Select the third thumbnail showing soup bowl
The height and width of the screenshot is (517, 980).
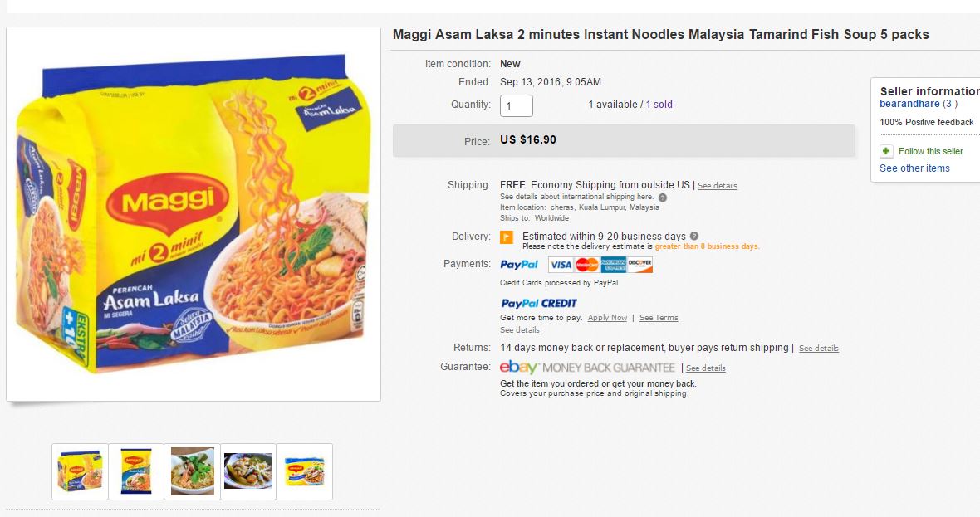coord(193,471)
